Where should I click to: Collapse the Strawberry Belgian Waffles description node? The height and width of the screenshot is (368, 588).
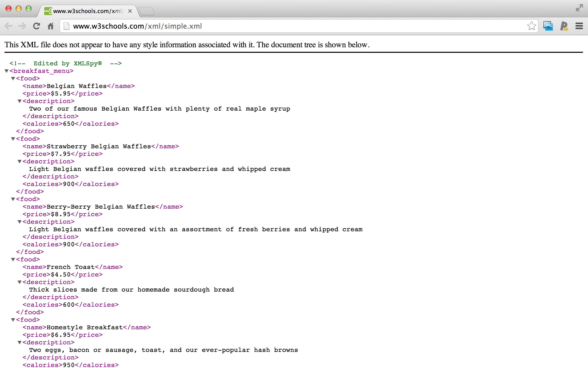click(20, 161)
